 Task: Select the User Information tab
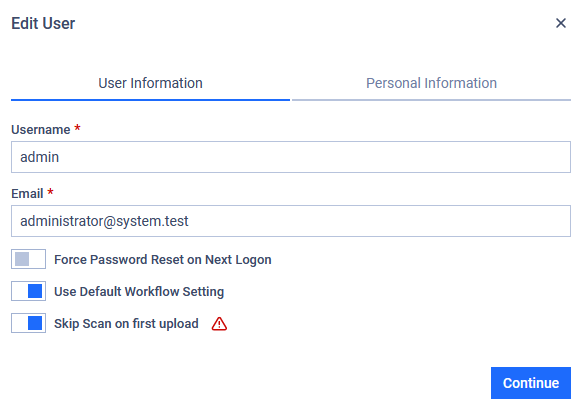point(150,83)
